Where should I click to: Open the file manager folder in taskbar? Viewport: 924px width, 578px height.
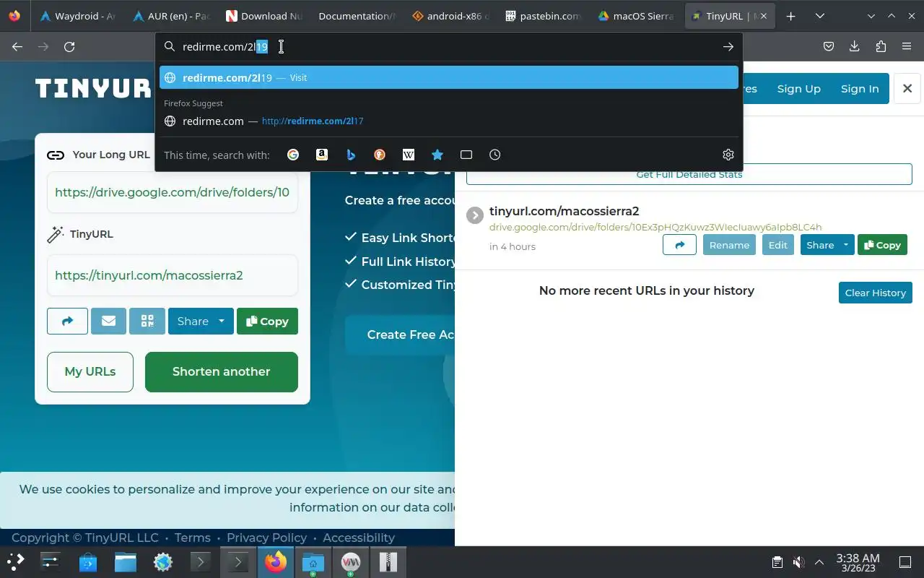[126, 561]
